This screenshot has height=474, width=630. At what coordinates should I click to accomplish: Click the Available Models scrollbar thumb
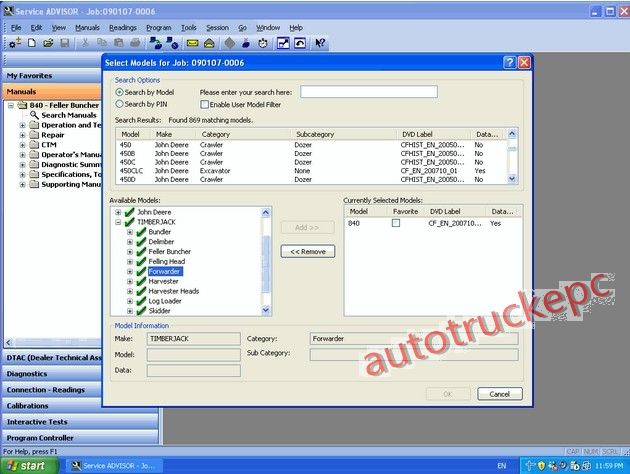pos(266,264)
